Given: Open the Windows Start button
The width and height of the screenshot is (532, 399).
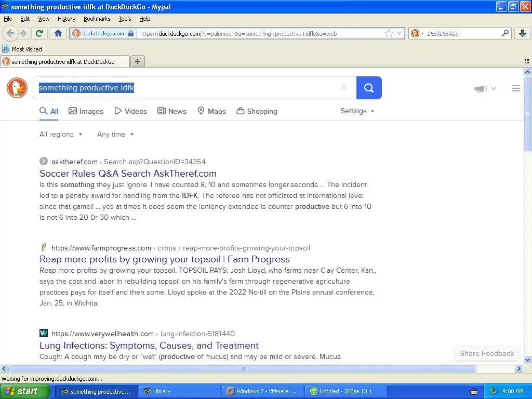Looking at the screenshot, I should point(24,392).
